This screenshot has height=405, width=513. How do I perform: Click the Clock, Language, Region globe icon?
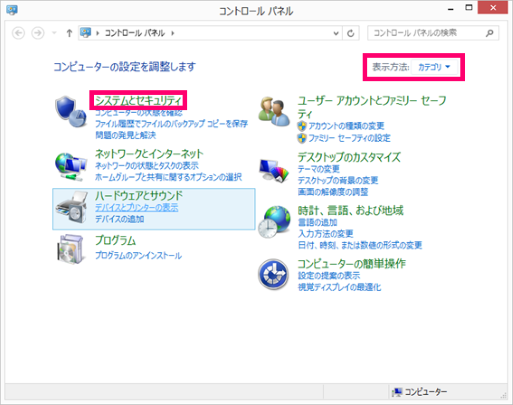[274, 222]
